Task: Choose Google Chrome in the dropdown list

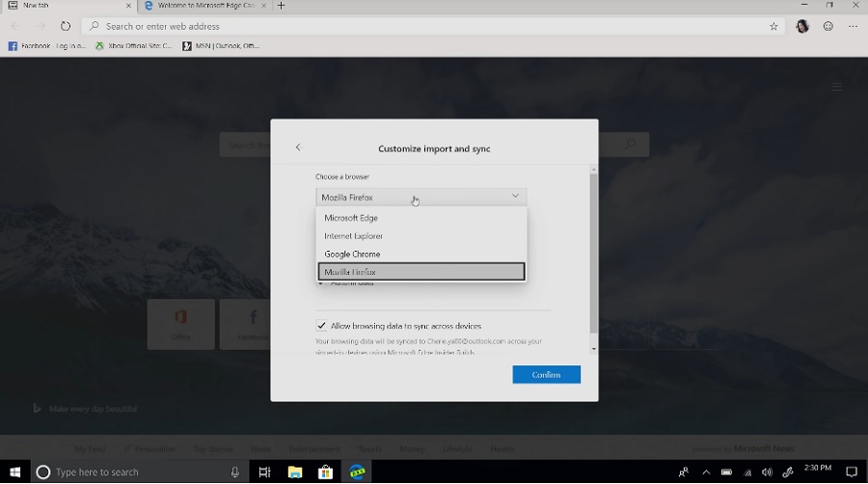Action: click(x=352, y=255)
